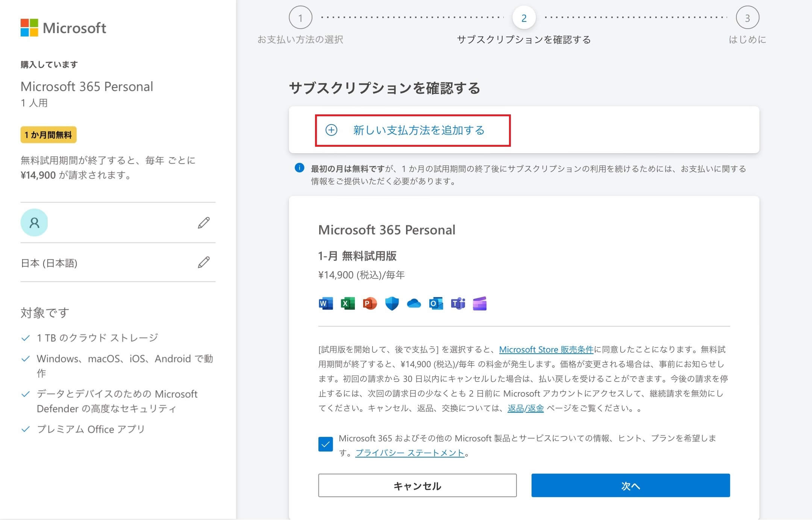The width and height of the screenshot is (812, 520).
Task: Uncheck the Microsoft 365 information opt-in checkbox
Action: [326, 444]
